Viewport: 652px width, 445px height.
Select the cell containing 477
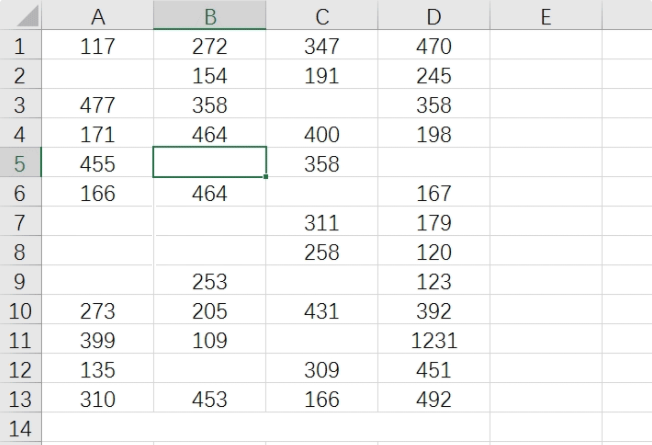pyautogui.click(x=98, y=105)
